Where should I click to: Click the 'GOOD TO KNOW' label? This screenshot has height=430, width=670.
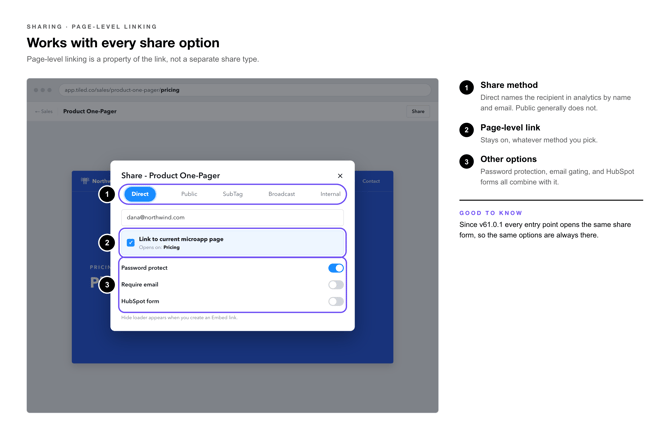pyautogui.click(x=491, y=213)
